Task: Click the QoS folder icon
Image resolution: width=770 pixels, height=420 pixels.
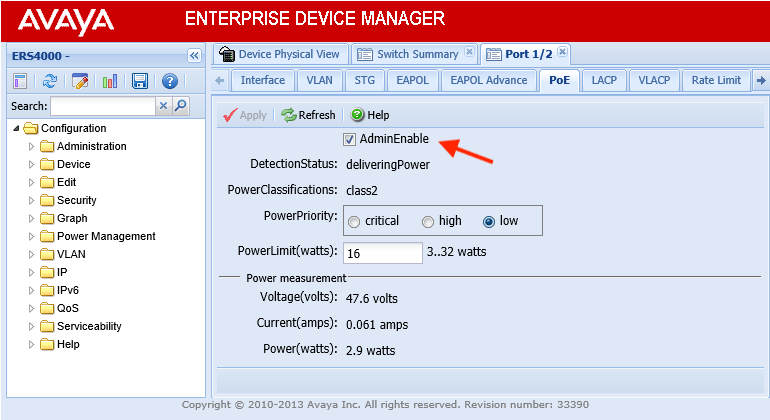Action: pyautogui.click(x=47, y=308)
